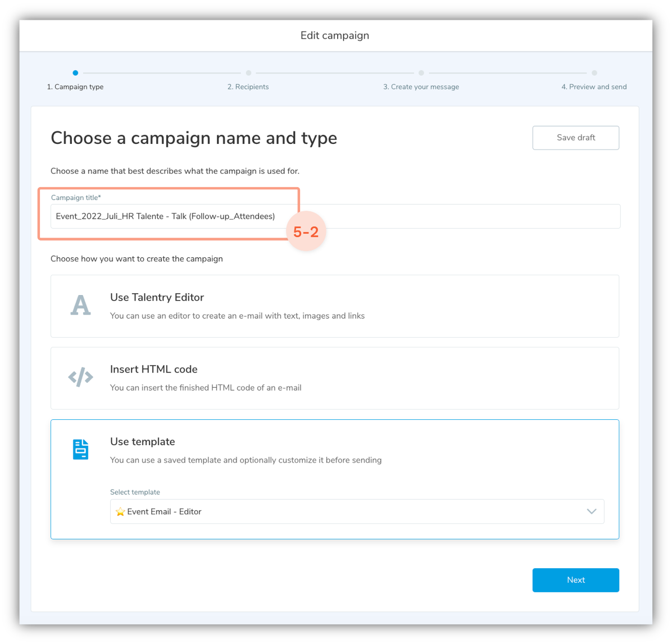Image resolution: width=672 pixels, height=644 pixels.
Task: Open step 4 Preview and send
Action: pyautogui.click(x=594, y=87)
